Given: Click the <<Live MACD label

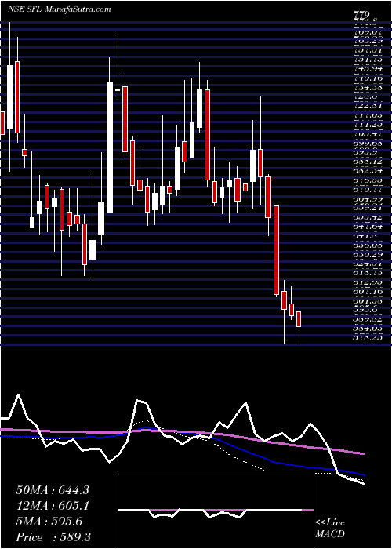Looking at the screenshot, I should click(330, 529).
